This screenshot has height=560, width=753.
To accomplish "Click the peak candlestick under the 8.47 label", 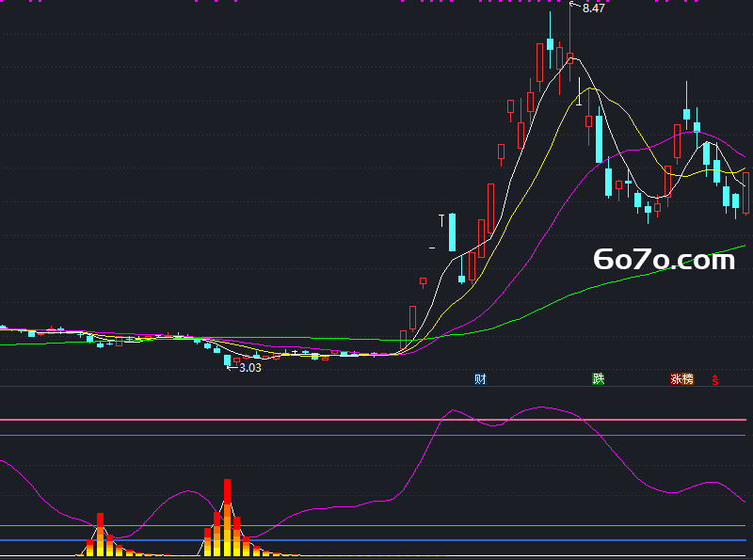I will tap(570, 41).
